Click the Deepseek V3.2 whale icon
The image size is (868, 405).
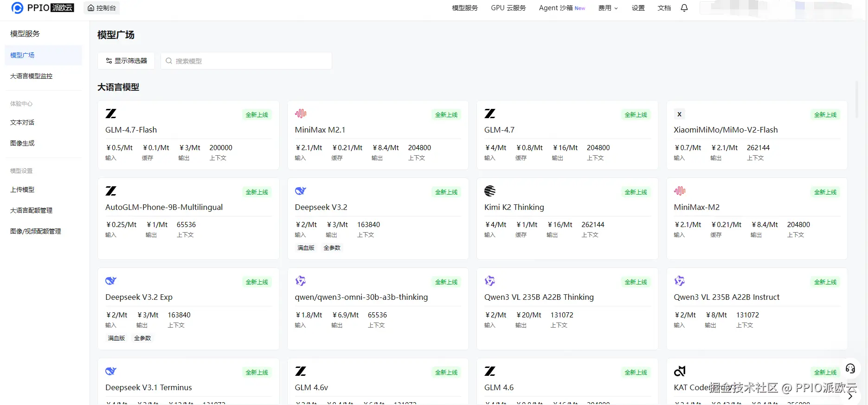[x=301, y=191]
